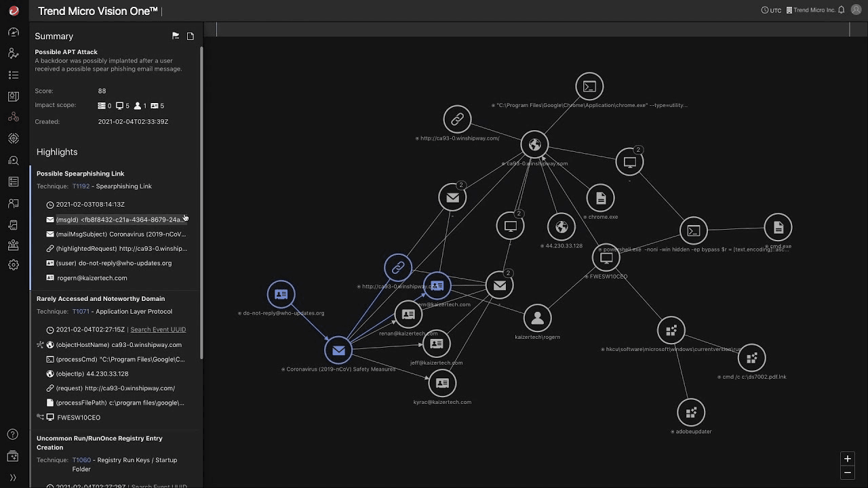The height and width of the screenshot is (488, 868).
Task: Click the document icon beside Summary
Action: 191,36
